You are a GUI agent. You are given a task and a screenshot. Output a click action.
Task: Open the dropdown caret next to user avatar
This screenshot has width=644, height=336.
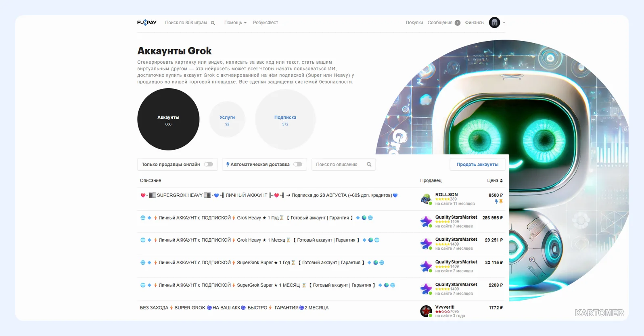504,23
